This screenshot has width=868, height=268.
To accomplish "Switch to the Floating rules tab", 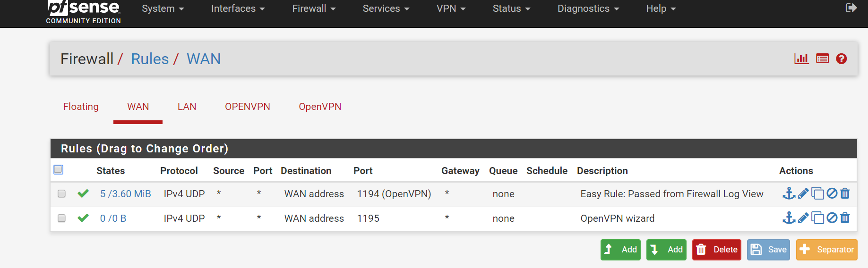I will 81,107.
